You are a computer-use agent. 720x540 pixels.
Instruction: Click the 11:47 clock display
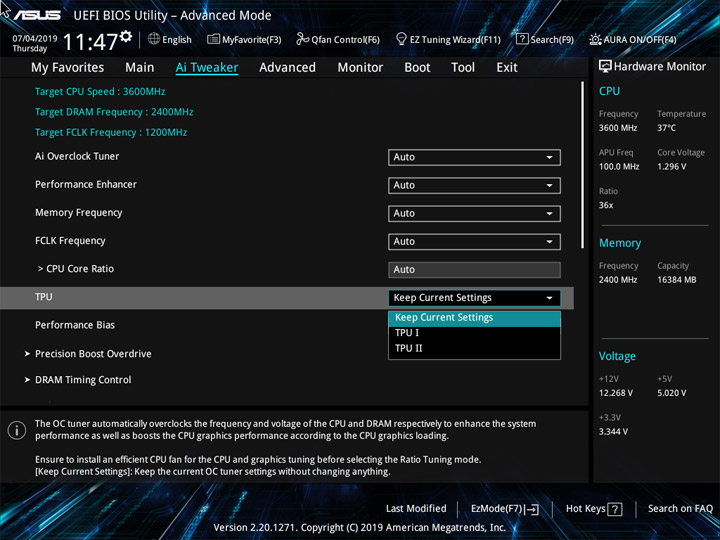pyautogui.click(x=90, y=42)
